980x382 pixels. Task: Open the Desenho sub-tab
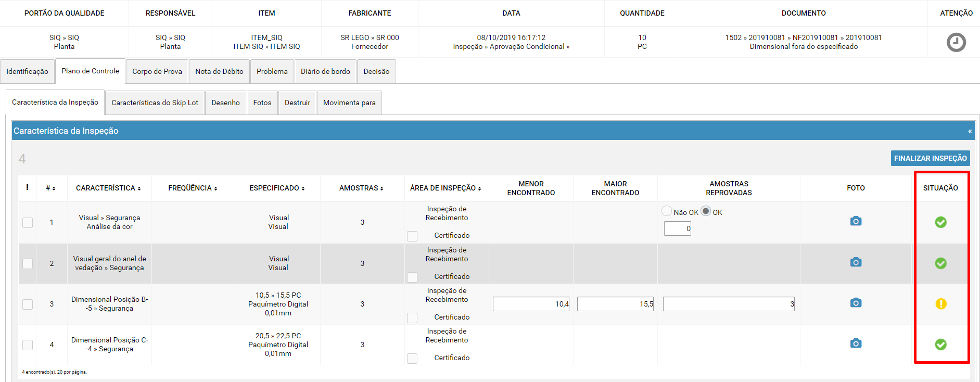pyautogui.click(x=225, y=103)
